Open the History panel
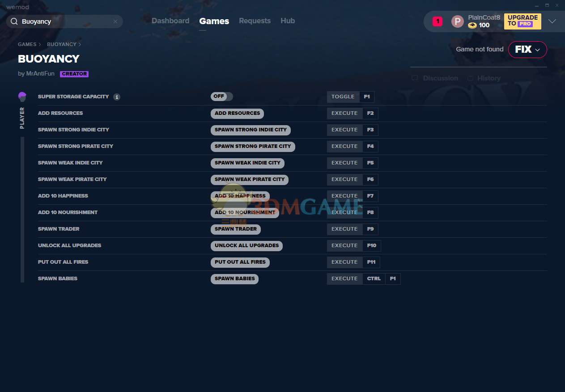This screenshot has width=565, height=392. (484, 78)
